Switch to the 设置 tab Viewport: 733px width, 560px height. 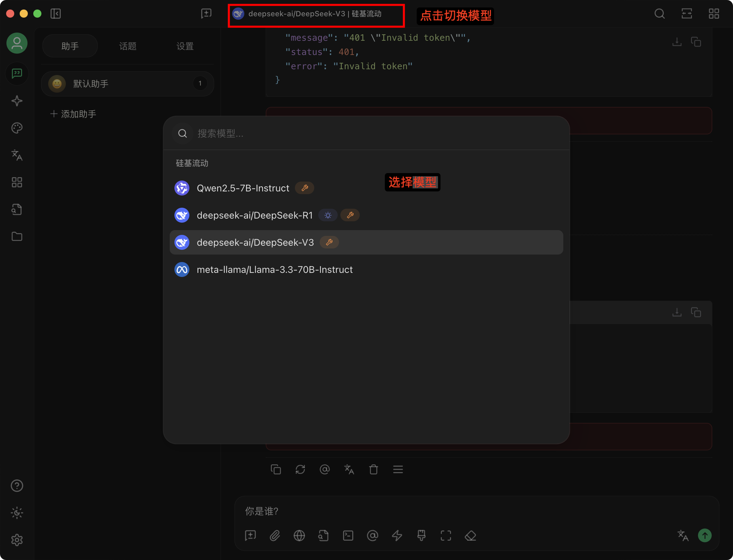tap(185, 46)
